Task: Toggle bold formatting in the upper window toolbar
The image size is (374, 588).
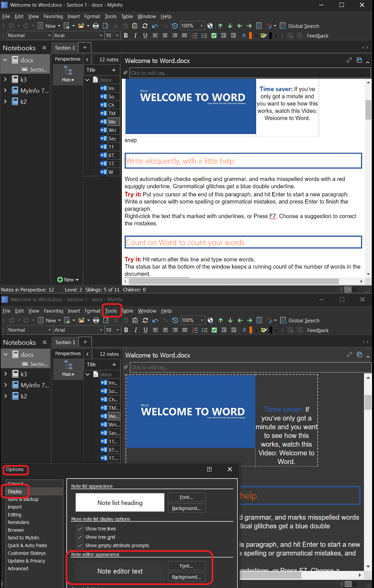Action: click(126, 35)
